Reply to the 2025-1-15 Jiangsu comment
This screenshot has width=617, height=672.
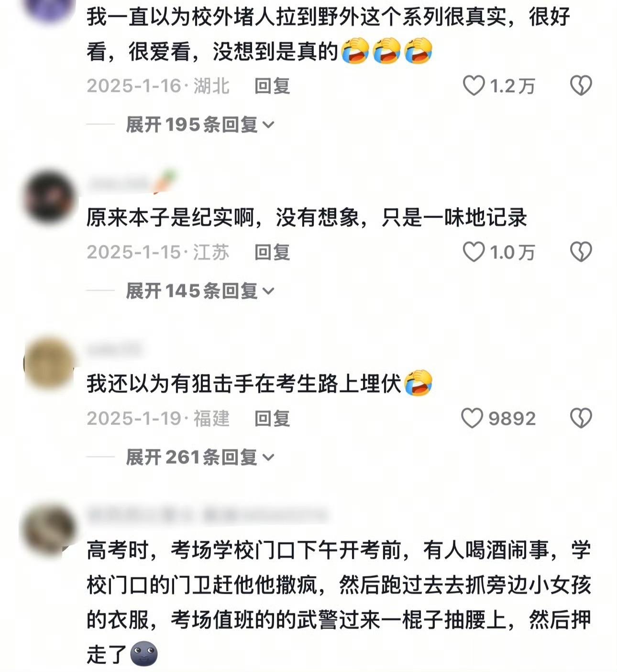(x=272, y=252)
